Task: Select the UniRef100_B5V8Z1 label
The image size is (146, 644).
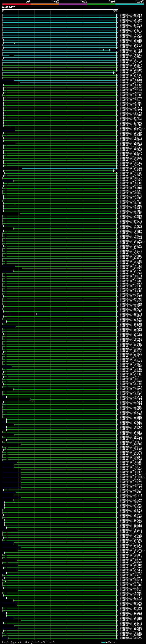Action: pos(131,301)
